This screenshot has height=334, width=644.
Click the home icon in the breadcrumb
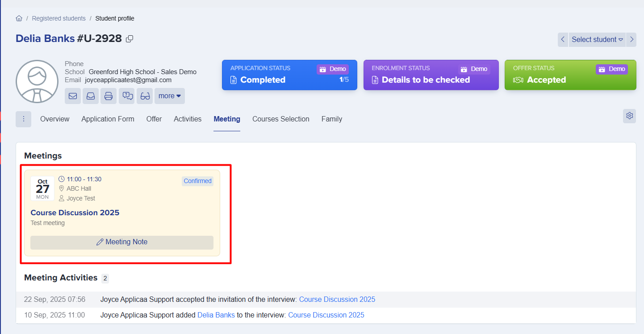(19, 19)
